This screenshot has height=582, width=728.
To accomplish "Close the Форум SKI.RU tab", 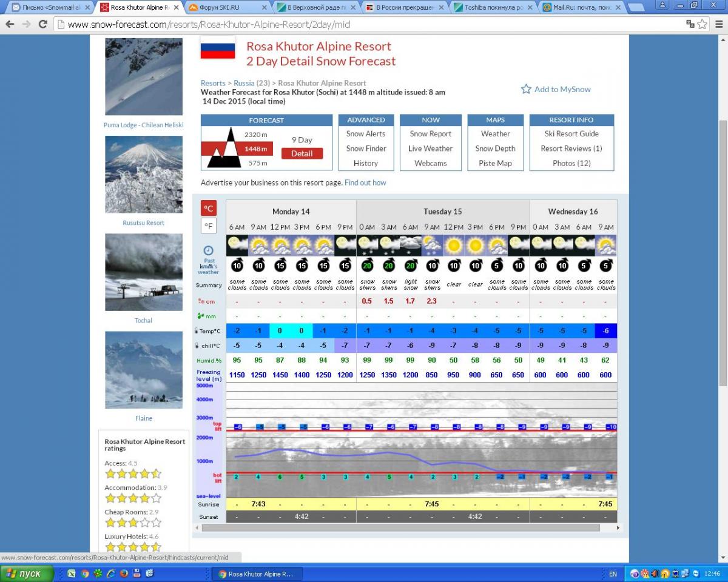I will click(264, 7).
